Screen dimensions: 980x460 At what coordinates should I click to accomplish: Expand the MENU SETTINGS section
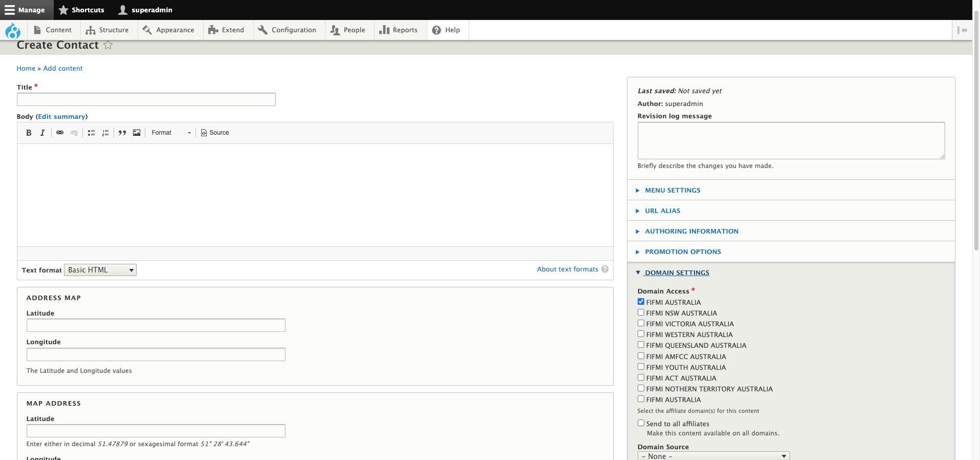click(672, 190)
